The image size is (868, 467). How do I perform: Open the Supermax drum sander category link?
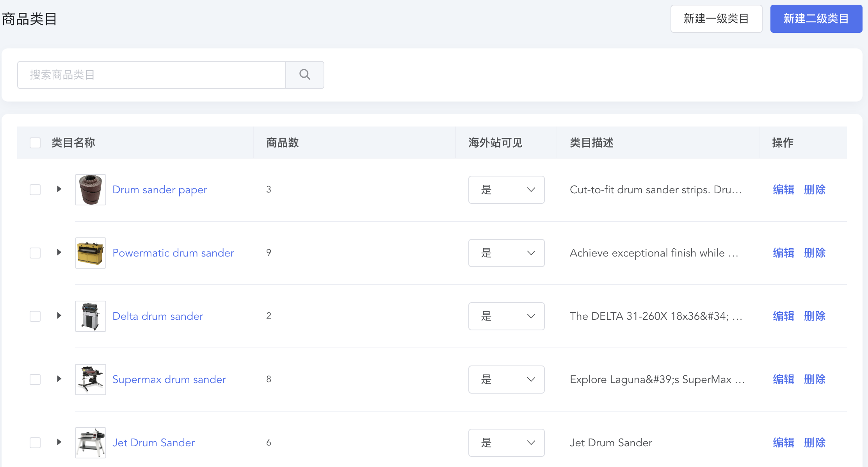(169, 380)
